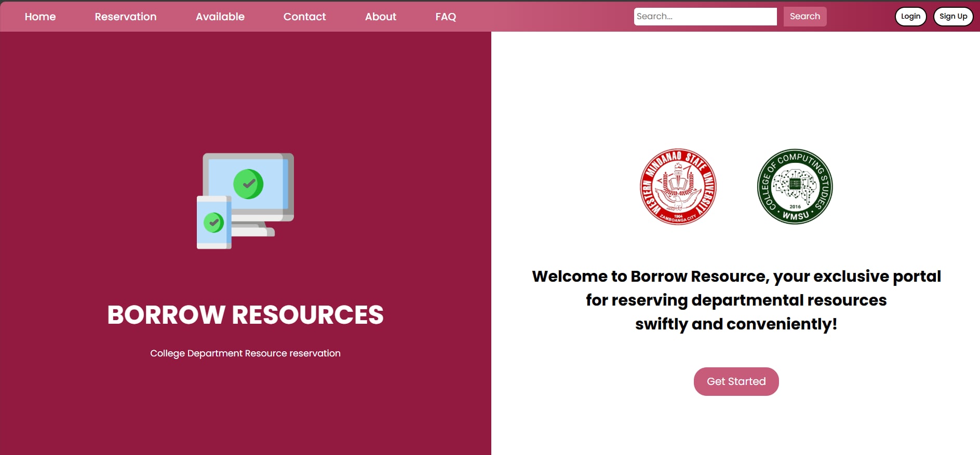Open the Contact page link
This screenshot has width=980, height=455.
click(304, 17)
